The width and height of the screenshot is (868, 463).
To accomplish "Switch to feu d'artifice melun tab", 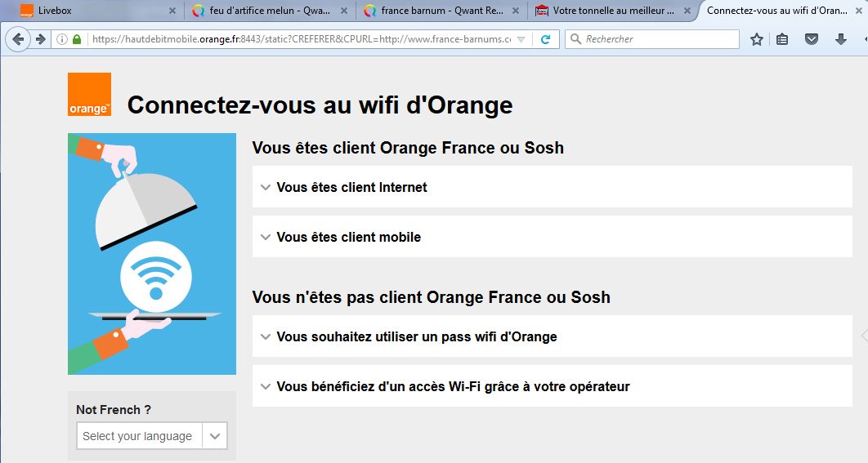I will [x=270, y=11].
